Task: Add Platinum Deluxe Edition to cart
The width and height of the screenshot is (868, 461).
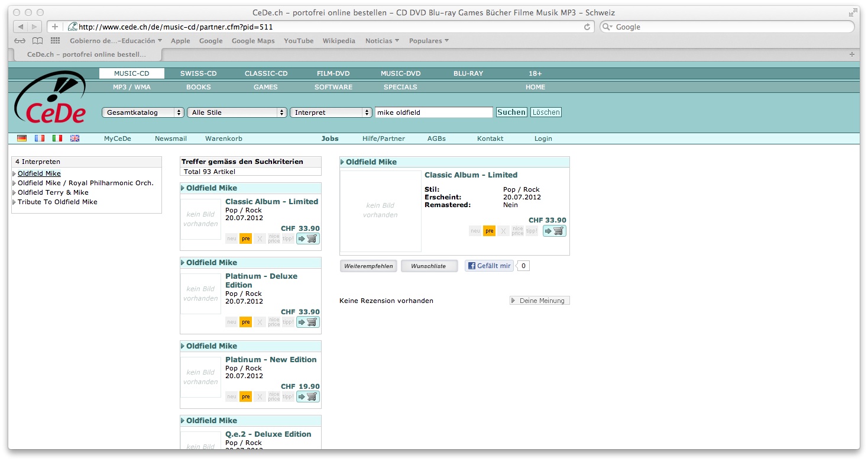Action: (308, 322)
